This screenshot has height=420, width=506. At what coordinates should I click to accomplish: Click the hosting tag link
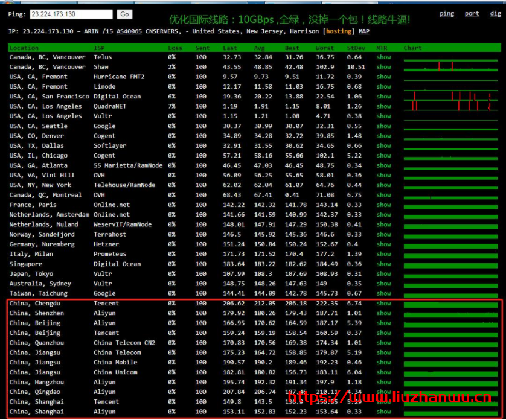339,31
